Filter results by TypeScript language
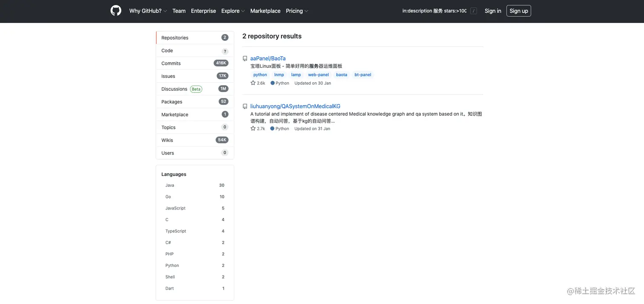This screenshot has width=644, height=304. (176, 231)
